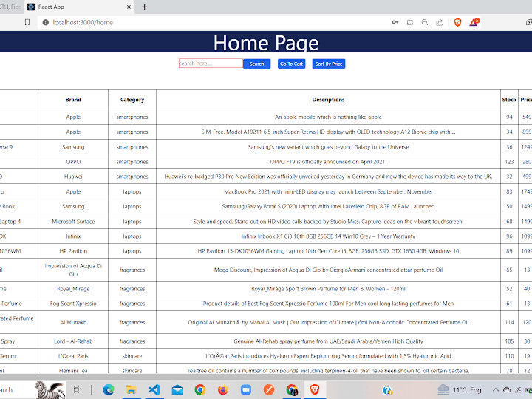Screen dimensions: 532x399
Task: Open the Mail app in taskbar
Action: click(177, 390)
